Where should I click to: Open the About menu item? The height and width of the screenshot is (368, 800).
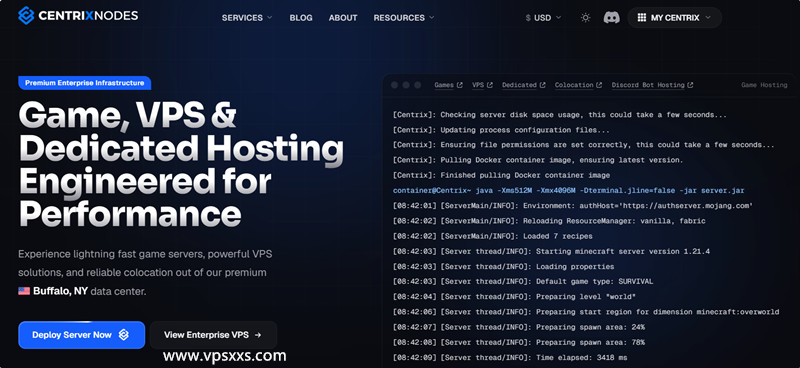(x=343, y=18)
